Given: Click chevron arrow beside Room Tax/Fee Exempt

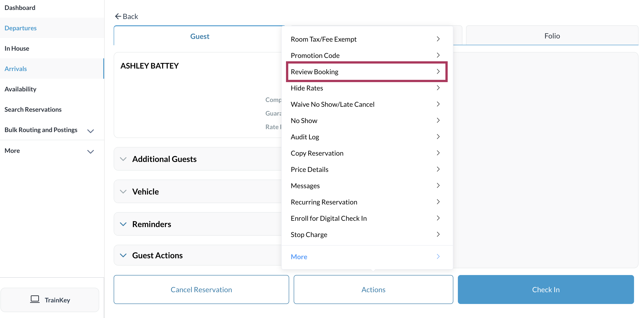Looking at the screenshot, I should click(438, 39).
